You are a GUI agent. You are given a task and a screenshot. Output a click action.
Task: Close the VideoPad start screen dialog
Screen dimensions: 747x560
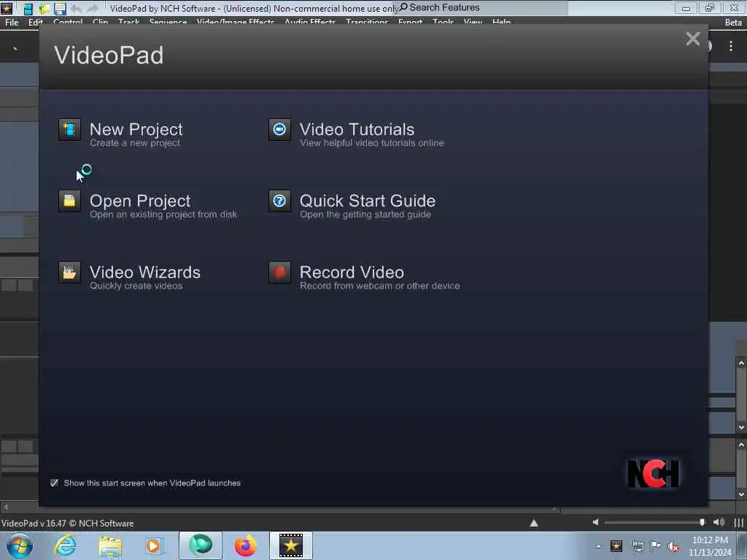click(x=693, y=39)
